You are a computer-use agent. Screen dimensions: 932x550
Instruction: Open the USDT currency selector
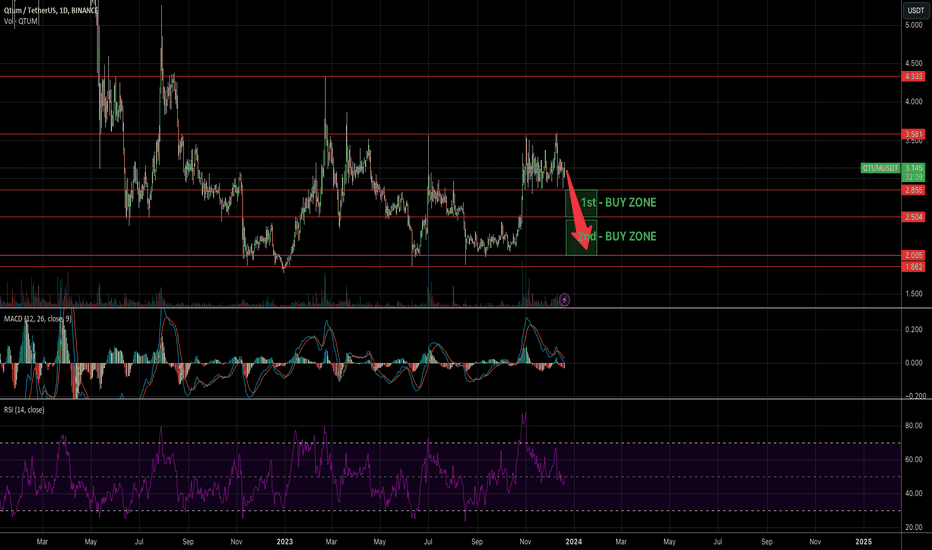coord(915,10)
